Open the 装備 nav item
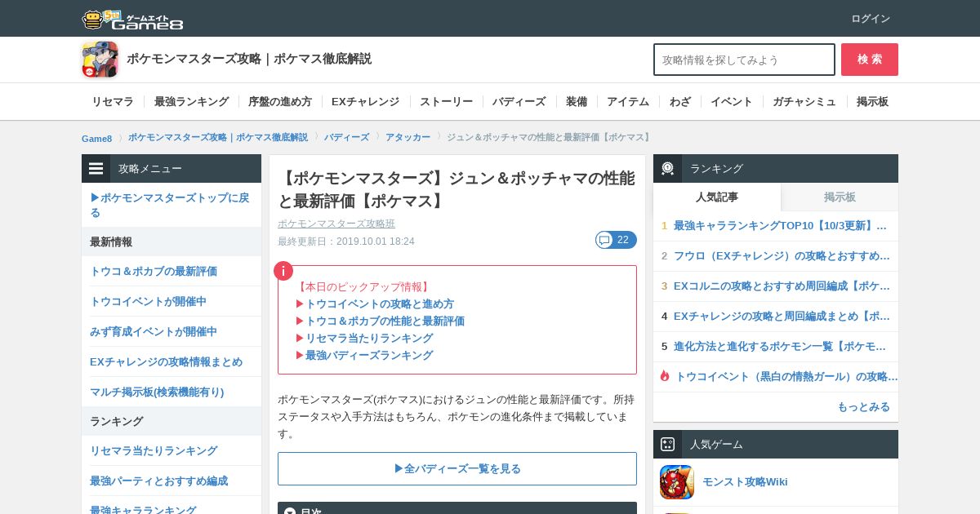The width and height of the screenshot is (980, 514). point(577,102)
